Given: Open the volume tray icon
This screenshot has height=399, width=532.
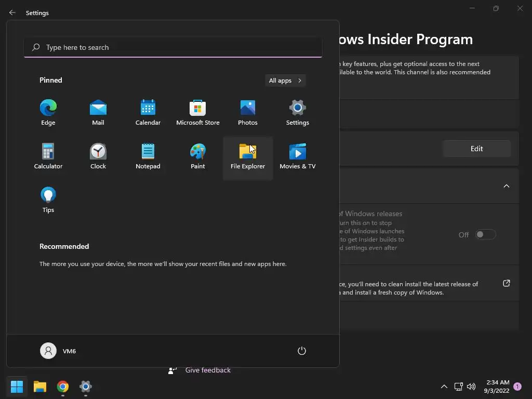Looking at the screenshot, I should pyautogui.click(x=471, y=387).
